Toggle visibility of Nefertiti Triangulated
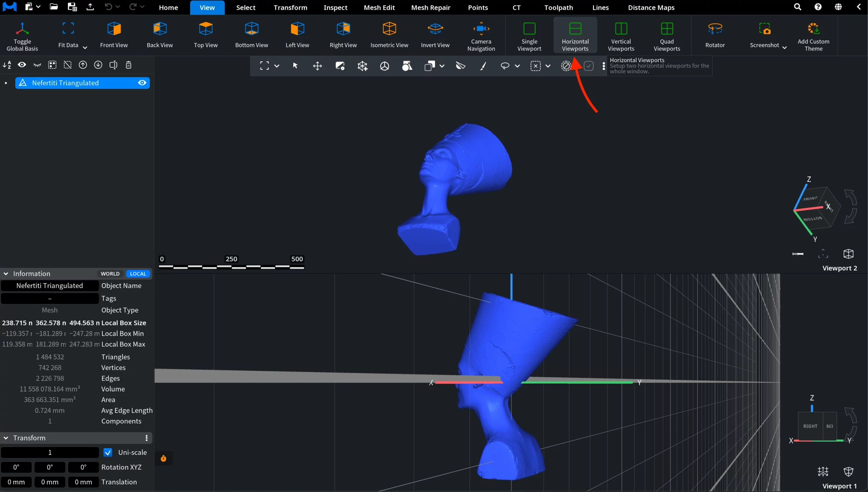This screenshot has width=868, height=492. pos(142,83)
